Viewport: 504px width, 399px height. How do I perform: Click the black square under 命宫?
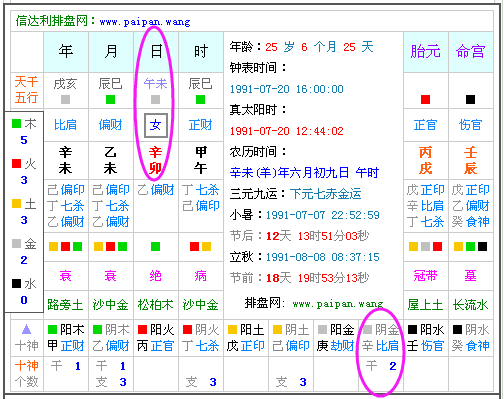470,99
